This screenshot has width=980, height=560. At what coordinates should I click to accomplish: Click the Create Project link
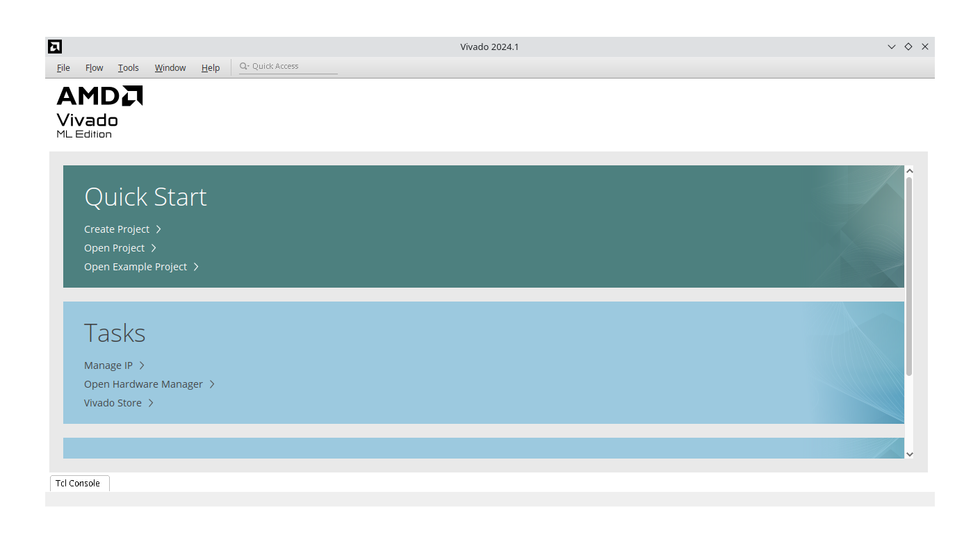(116, 229)
